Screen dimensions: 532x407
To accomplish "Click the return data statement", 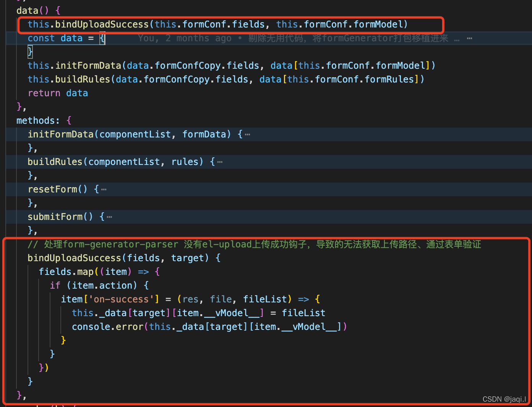I will 57,93.
